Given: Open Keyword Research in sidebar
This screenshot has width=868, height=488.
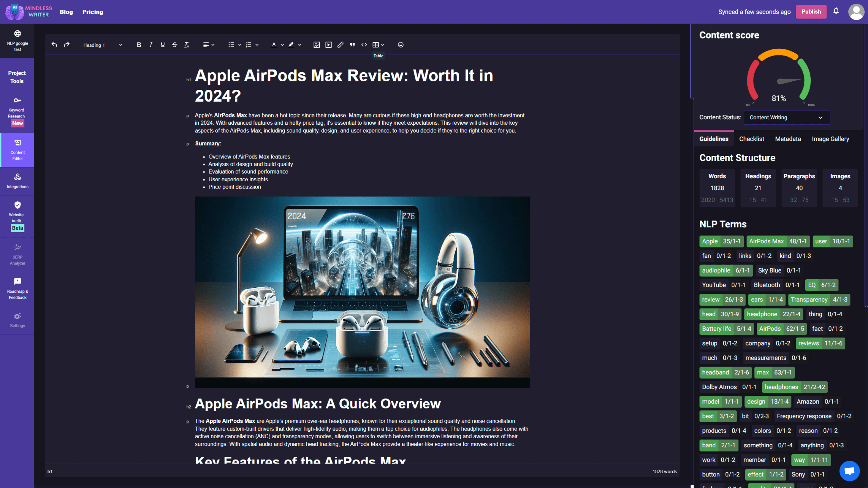Looking at the screenshot, I should pyautogui.click(x=17, y=112).
